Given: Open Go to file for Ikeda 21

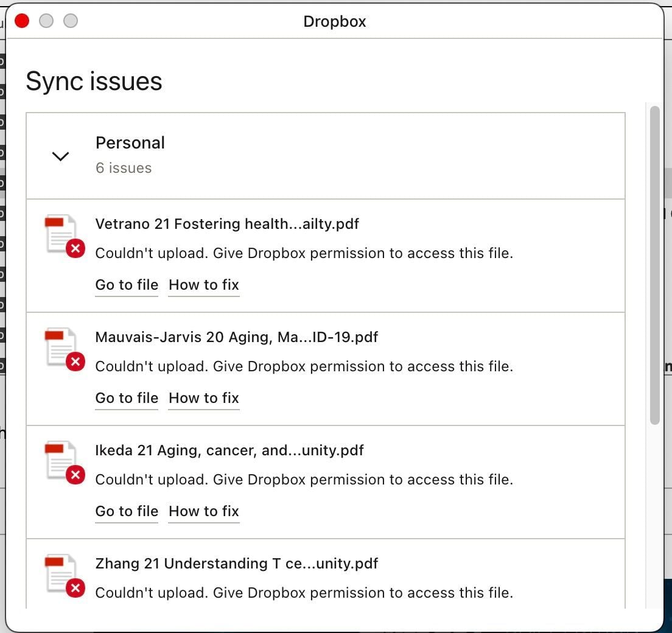Looking at the screenshot, I should (x=127, y=511).
